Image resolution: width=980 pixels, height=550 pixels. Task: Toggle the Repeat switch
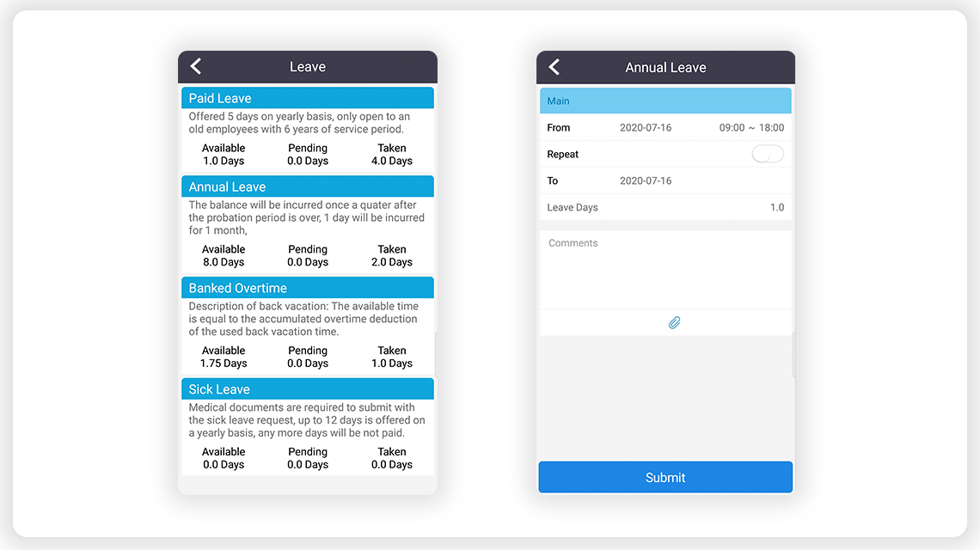point(768,154)
